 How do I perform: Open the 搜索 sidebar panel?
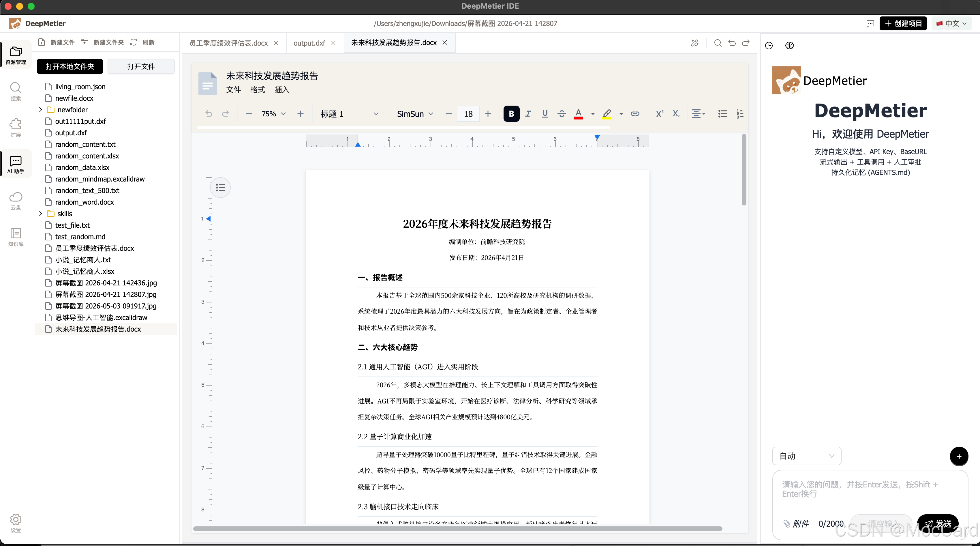click(x=16, y=92)
